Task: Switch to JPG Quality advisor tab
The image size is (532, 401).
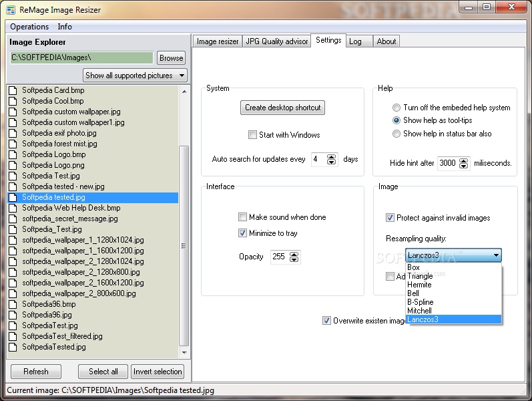Action: click(277, 41)
